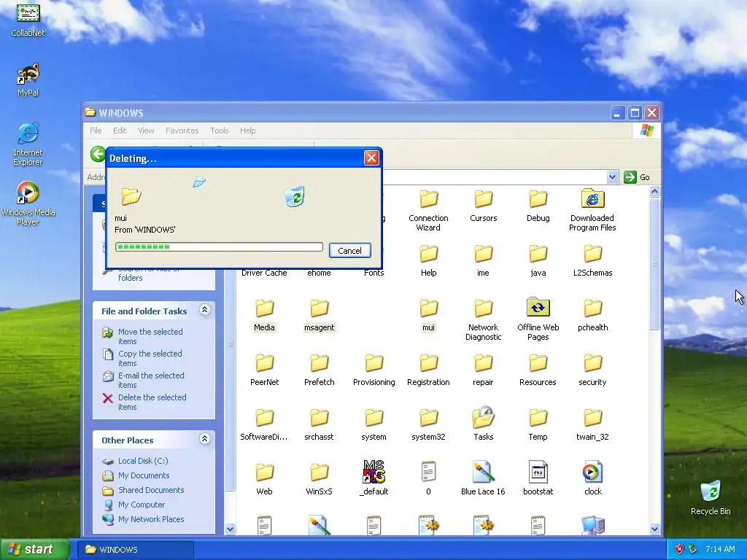
Task: Select the Cursors folder
Action: 483,206
